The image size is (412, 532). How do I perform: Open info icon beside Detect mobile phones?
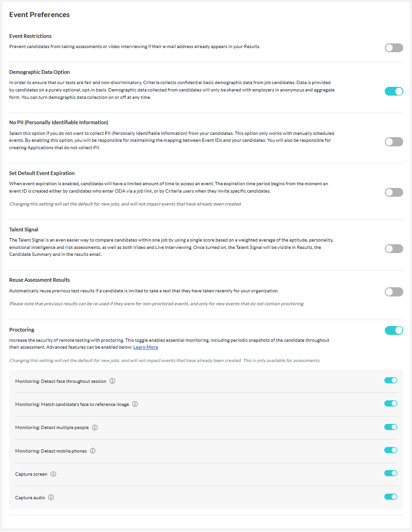pos(93,451)
